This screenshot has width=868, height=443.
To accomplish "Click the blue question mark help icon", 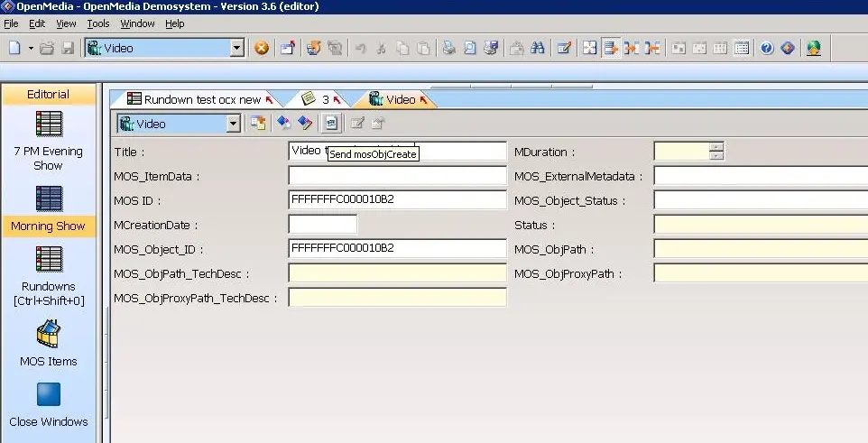I will tap(766, 48).
